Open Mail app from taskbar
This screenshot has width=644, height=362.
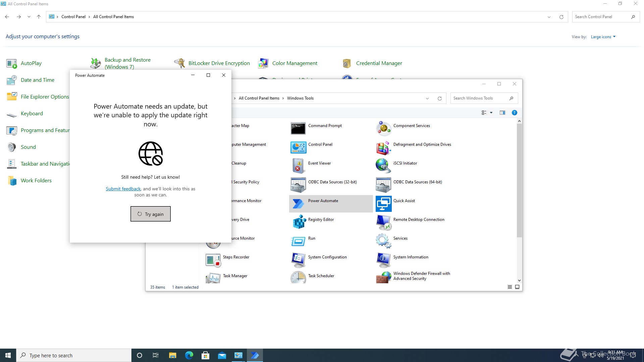pos(222,355)
